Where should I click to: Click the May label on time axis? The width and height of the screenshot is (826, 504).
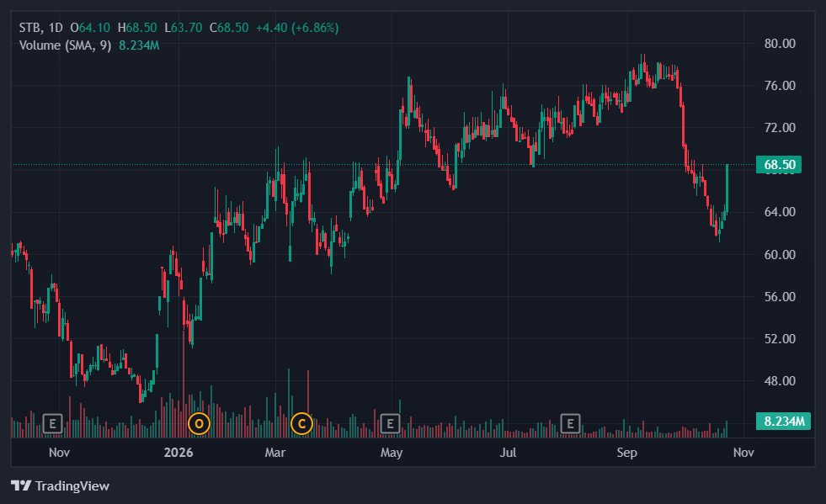[x=392, y=453]
